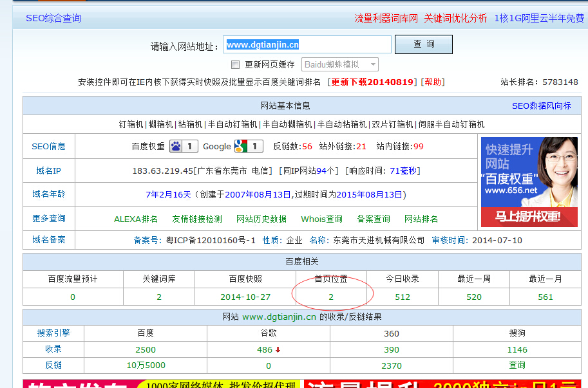Open the Baidu蜘蛛模拟 dropdown
Screen dimensions: 588x388
point(340,64)
